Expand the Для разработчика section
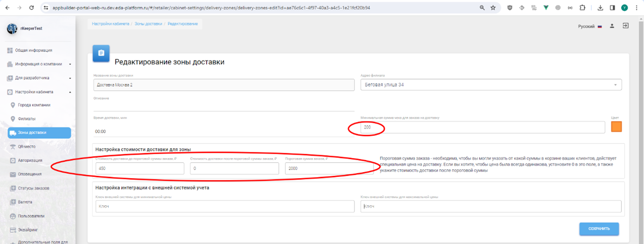The width and height of the screenshot is (644, 244). pyautogui.click(x=39, y=78)
